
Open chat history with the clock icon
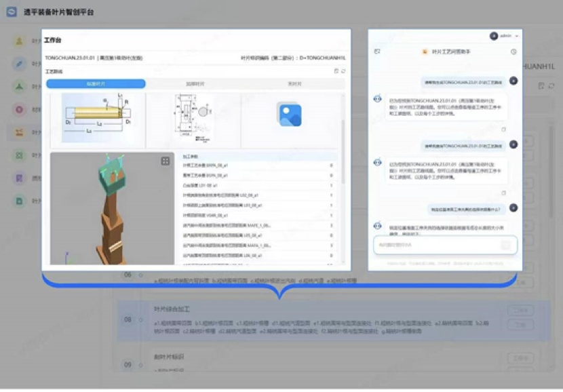[513, 52]
